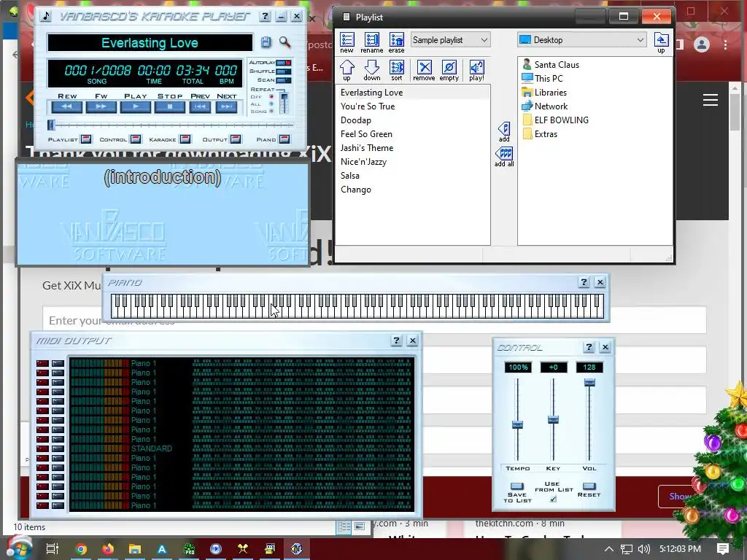The image size is (747, 560).
Task: Toggle the Shuffle switch
Action: (x=284, y=71)
